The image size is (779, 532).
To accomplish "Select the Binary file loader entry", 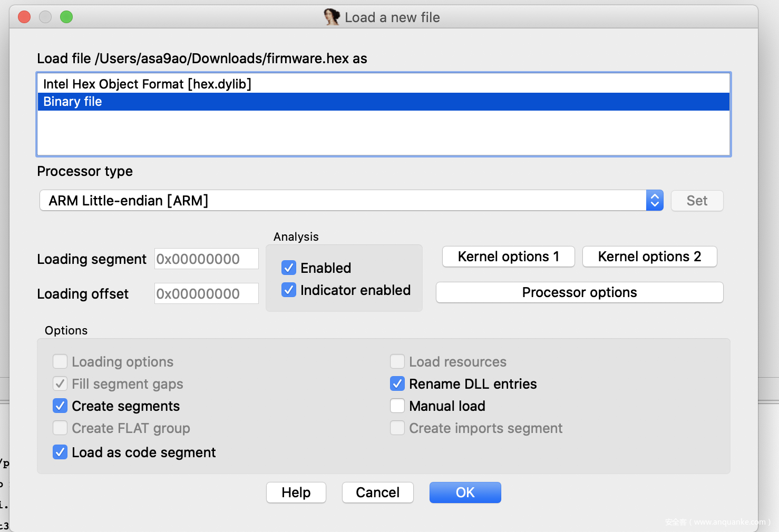I will tap(73, 102).
